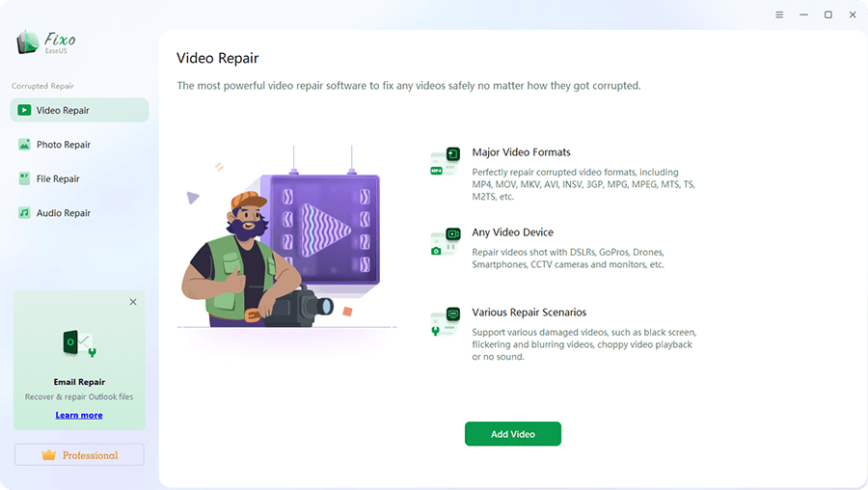This screenshot has width=868, height=490.
Task: Click the Any Video Device icon
Action: [x=445, y=241]
